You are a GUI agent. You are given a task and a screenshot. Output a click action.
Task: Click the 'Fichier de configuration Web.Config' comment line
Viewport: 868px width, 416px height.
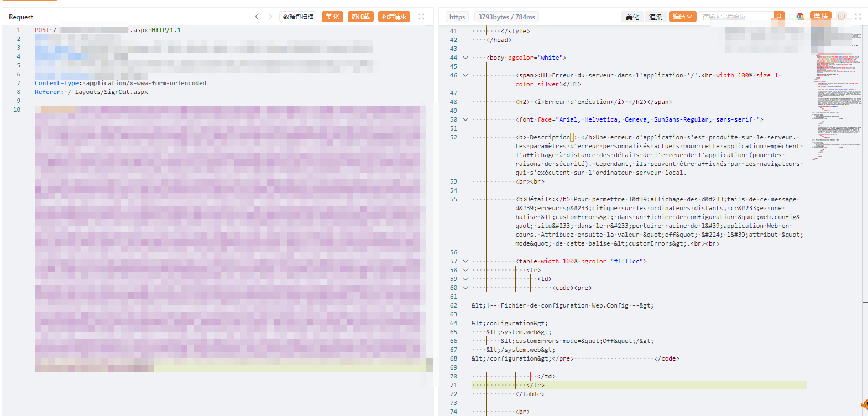pos(562,305)
